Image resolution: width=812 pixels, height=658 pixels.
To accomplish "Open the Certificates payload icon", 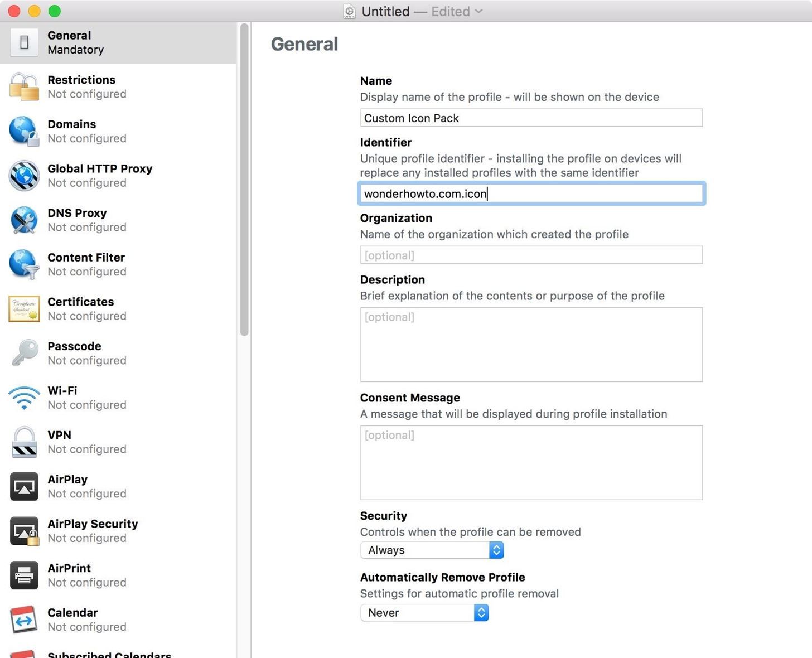I will pos(24,309).
